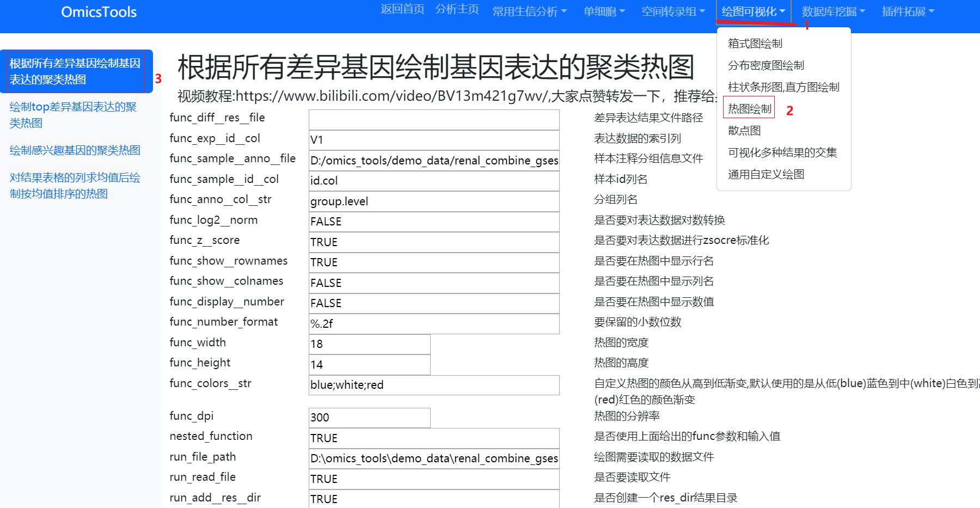Focus the func_sample__anno__file path field
The width and height of the screenshot is (980, 508).
434,161
